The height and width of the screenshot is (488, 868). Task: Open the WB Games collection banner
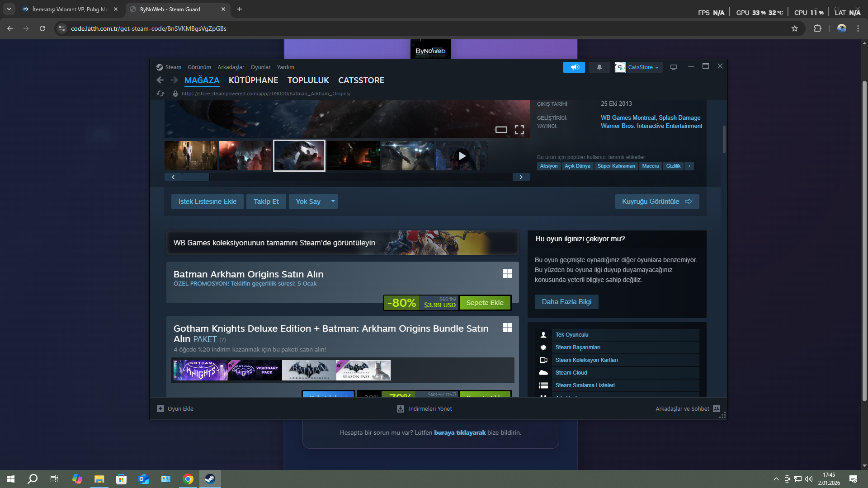(343, 243)
